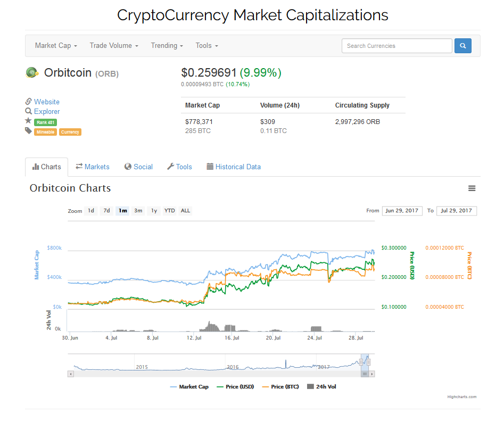Click the link chain icon beside Website

pyautogui.click(x=28, y=102)
